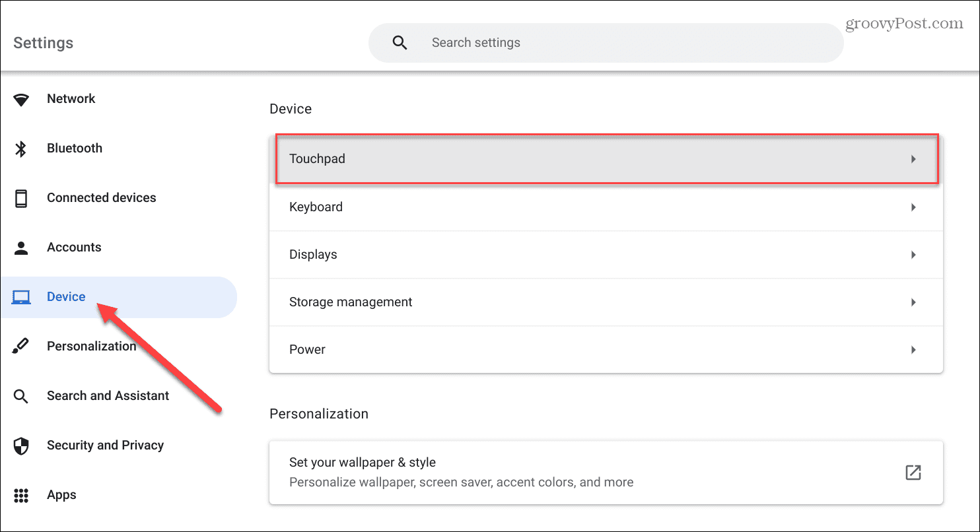
Task: Click the Device laptop icon
Action: [21, 298]
